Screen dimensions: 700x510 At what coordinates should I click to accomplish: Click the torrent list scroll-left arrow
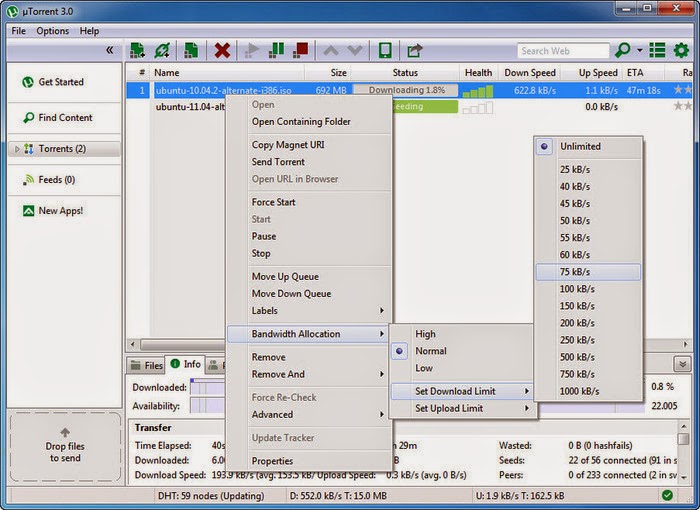[x=133, y=344]
